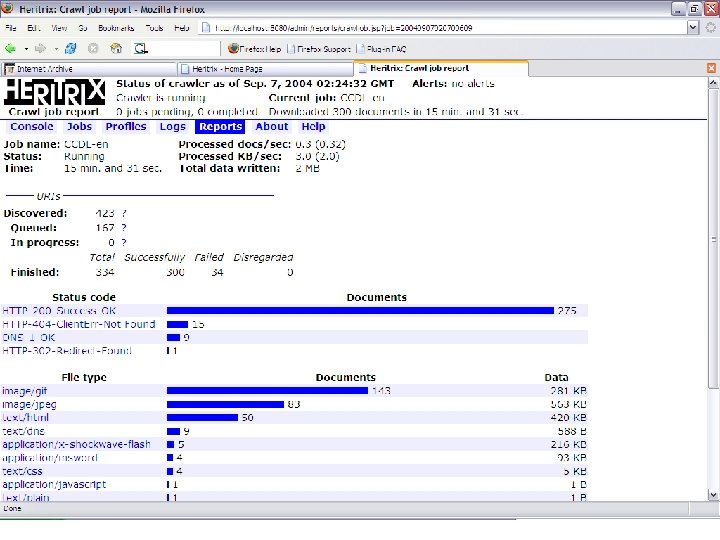Open the application/javascript file type link
Image resolution: width=720 pixels, height=540 pixels.
coord(54,484)
